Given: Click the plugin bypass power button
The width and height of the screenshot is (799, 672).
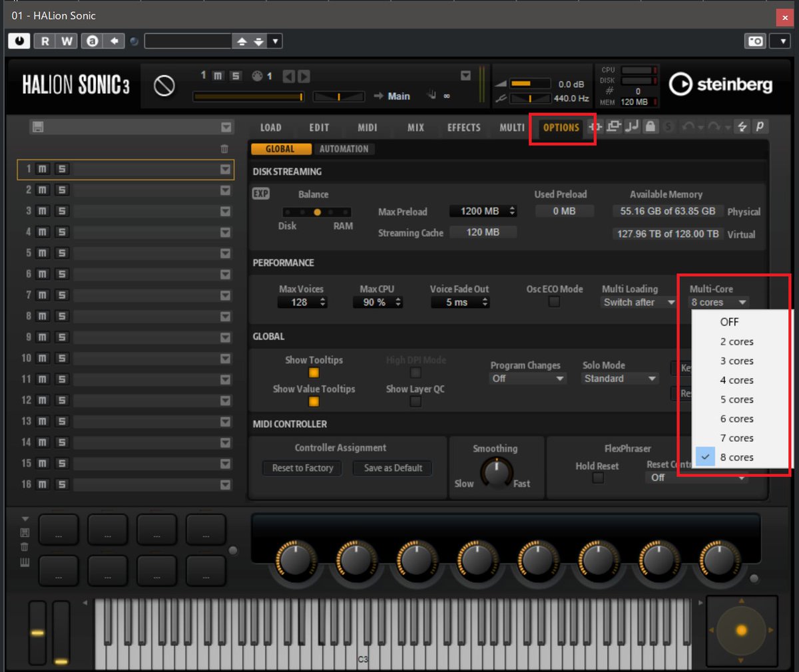Looking at the screenshot, I should click(19, 41).
